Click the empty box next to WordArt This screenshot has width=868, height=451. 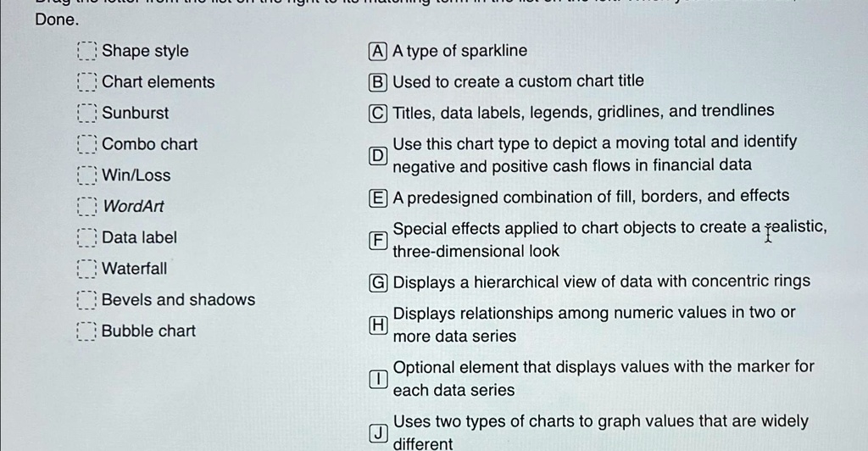coord(86,206)
